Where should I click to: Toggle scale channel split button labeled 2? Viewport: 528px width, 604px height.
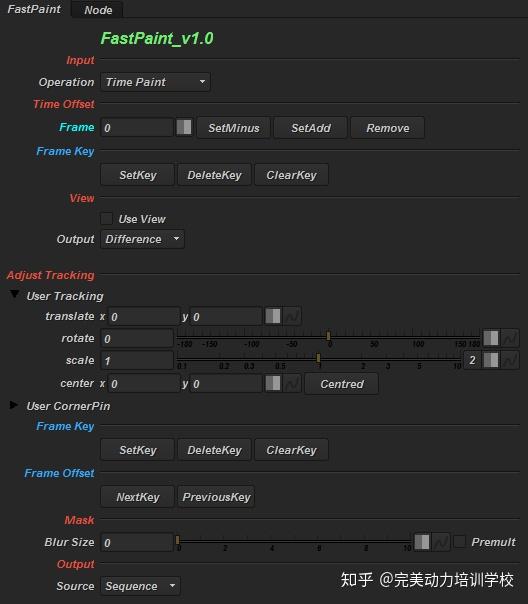[x=472, y=360]
